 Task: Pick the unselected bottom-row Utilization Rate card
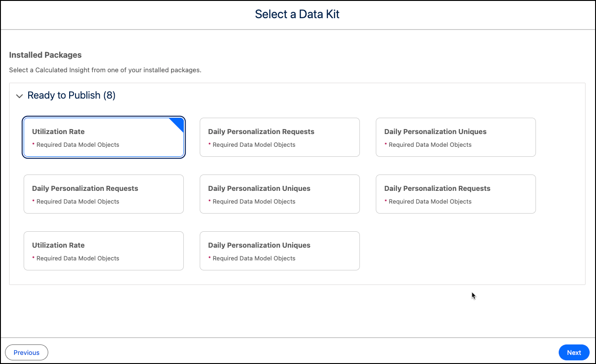(x=103, y=251)
